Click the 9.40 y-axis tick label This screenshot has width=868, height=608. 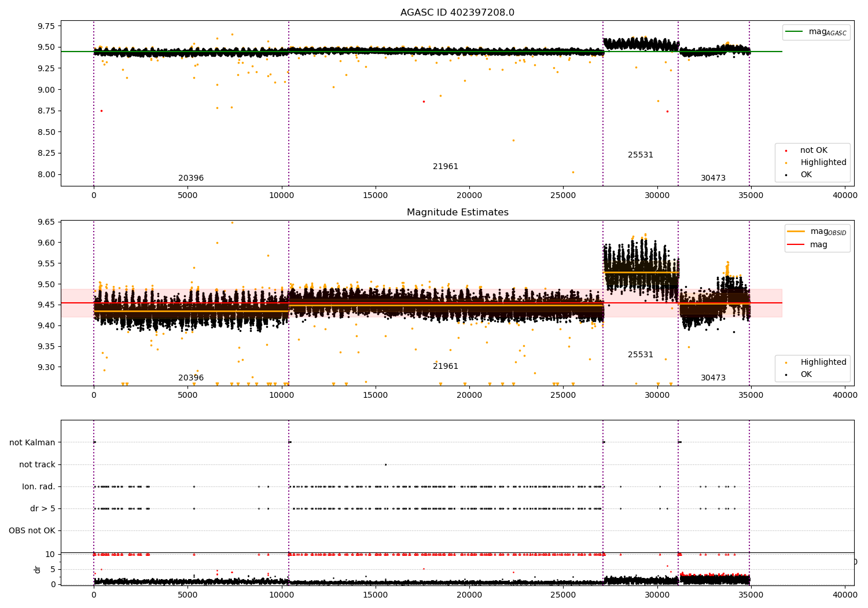tap(46, 326)
